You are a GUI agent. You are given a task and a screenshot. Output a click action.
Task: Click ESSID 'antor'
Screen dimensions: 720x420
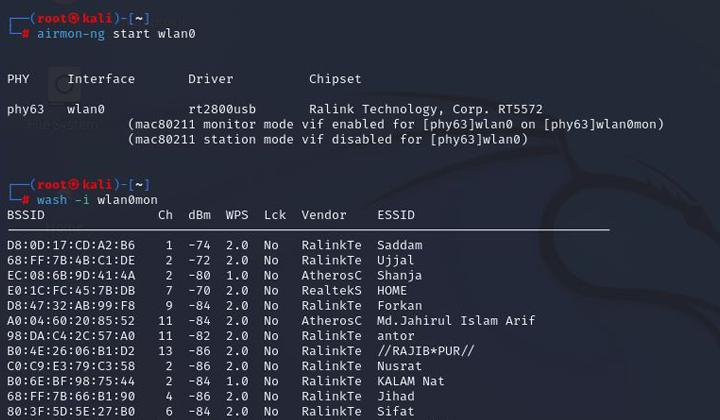(x=395, y=336)
